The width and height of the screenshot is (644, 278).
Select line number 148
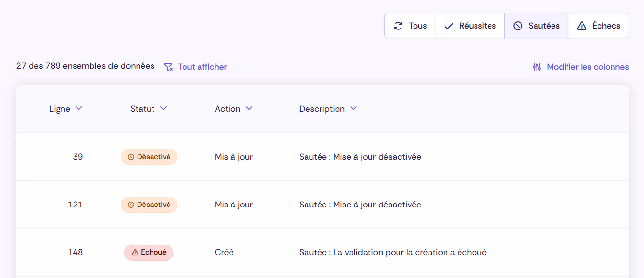pyautogui.click(x=76, y=252)
